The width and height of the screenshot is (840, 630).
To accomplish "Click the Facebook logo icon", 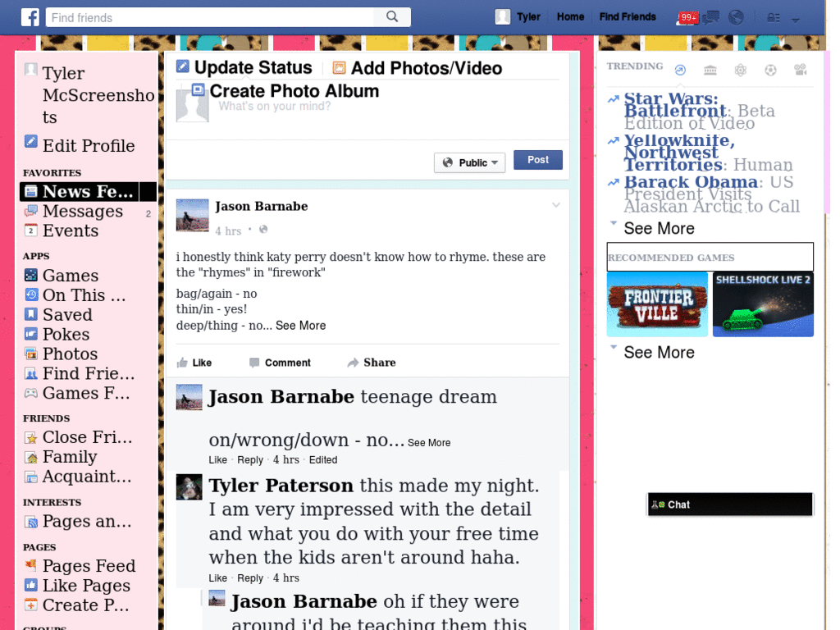I will click(x=30, y=17).
